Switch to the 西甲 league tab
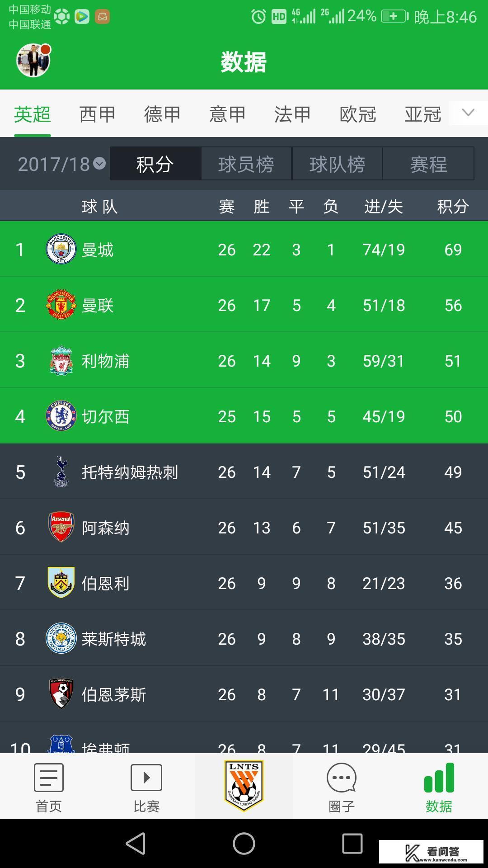The height and width of the screenshot is (868, 488). pyautogui.click(x=96, y=114)
